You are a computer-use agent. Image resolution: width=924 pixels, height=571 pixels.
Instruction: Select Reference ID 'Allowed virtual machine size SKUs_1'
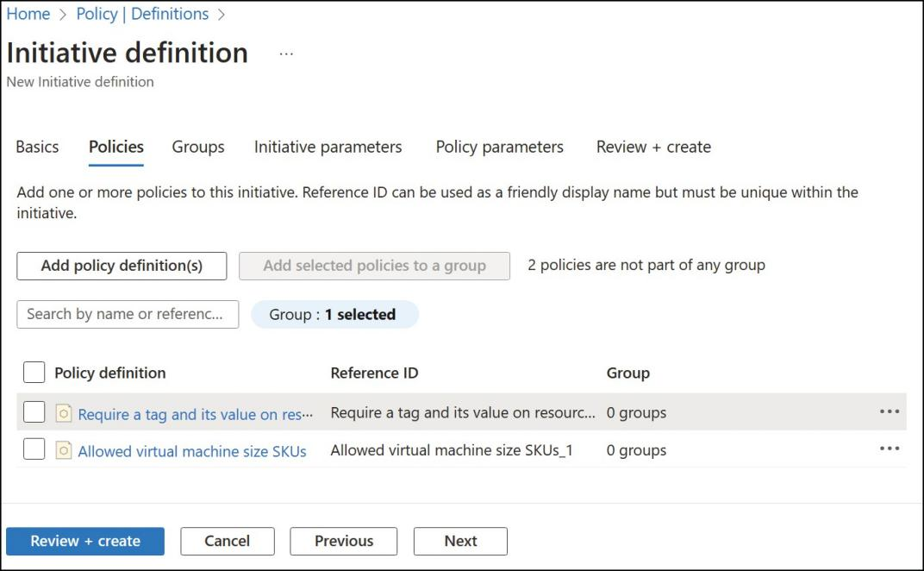(x=452, y=450)
